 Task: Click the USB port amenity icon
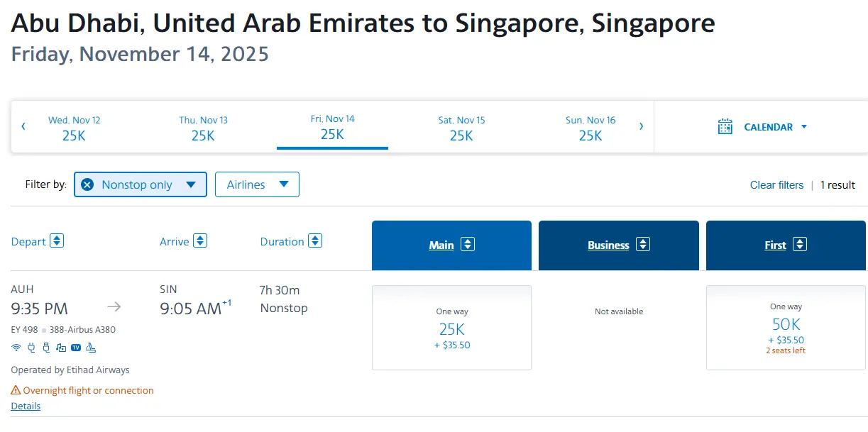[46, 348]
